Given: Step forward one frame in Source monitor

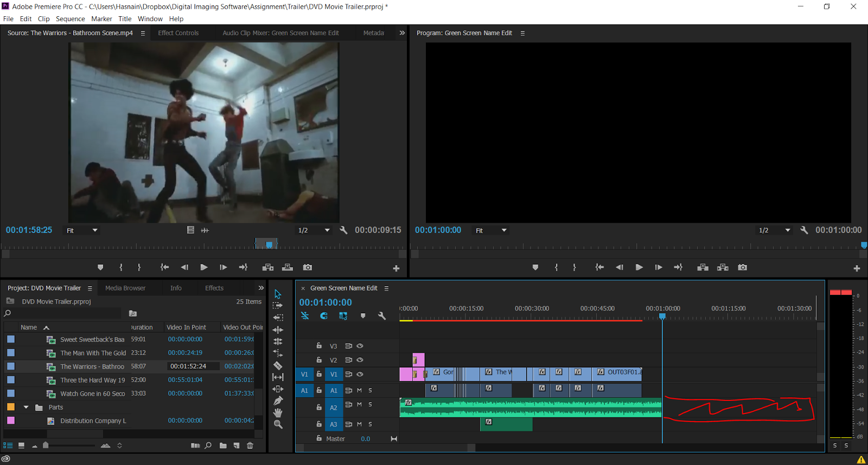Looking at the screenshot, I should pos(223,267).
